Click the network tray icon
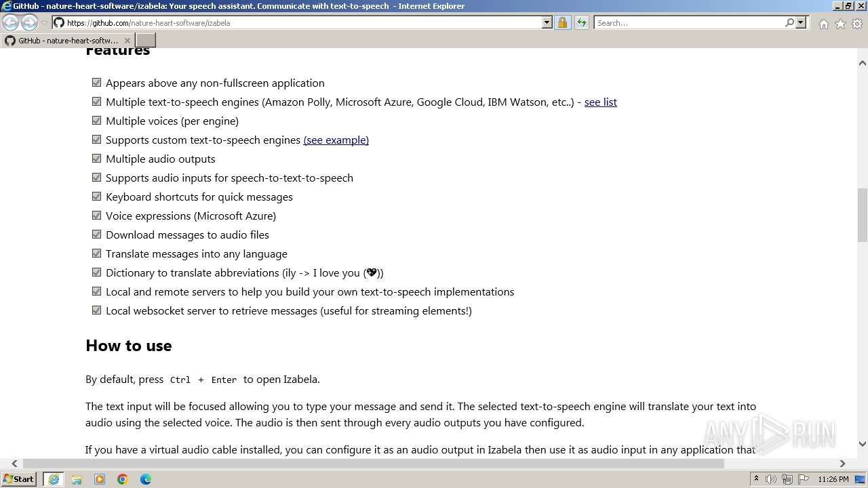Viewport: 868px width, 488px height. [787, 479]
